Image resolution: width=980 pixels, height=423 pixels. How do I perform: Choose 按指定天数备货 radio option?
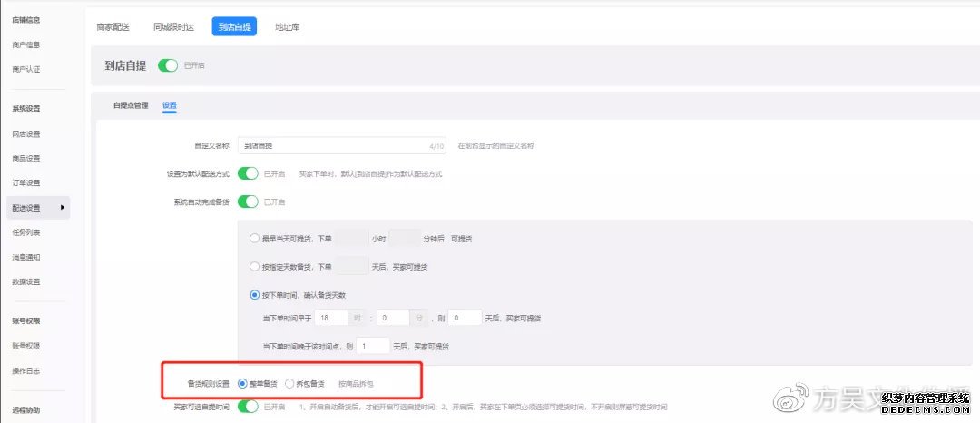[x=254, y=266]
